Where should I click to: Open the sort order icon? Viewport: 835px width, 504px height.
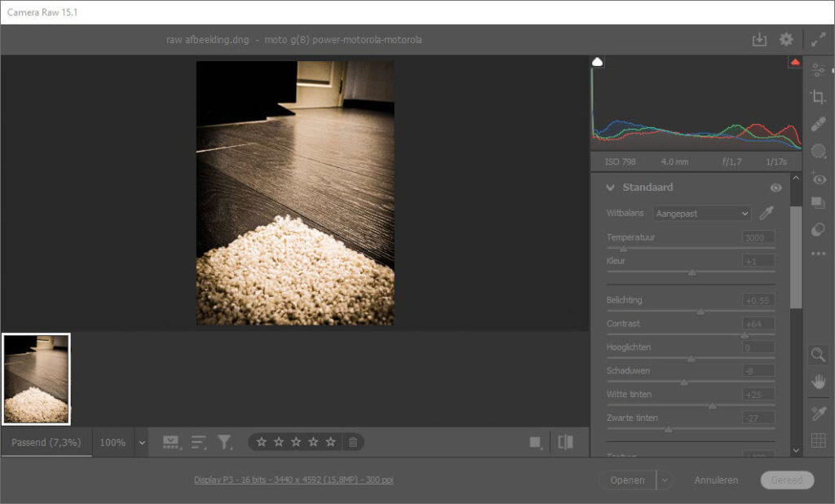coord(199,442)
